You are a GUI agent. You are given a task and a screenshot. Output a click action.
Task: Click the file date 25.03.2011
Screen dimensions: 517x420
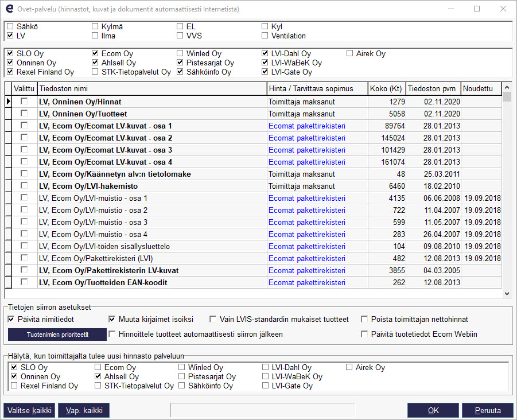point(442,174)
